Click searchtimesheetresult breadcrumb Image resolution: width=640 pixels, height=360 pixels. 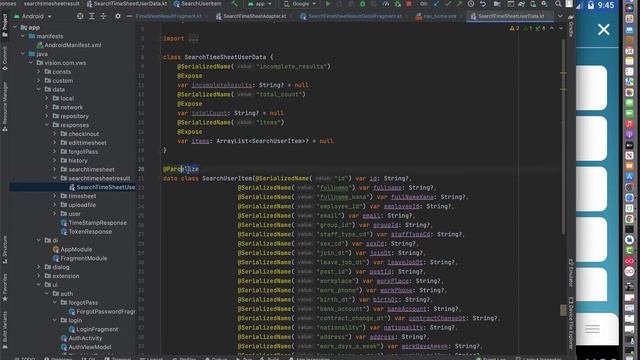coord(51,4)
